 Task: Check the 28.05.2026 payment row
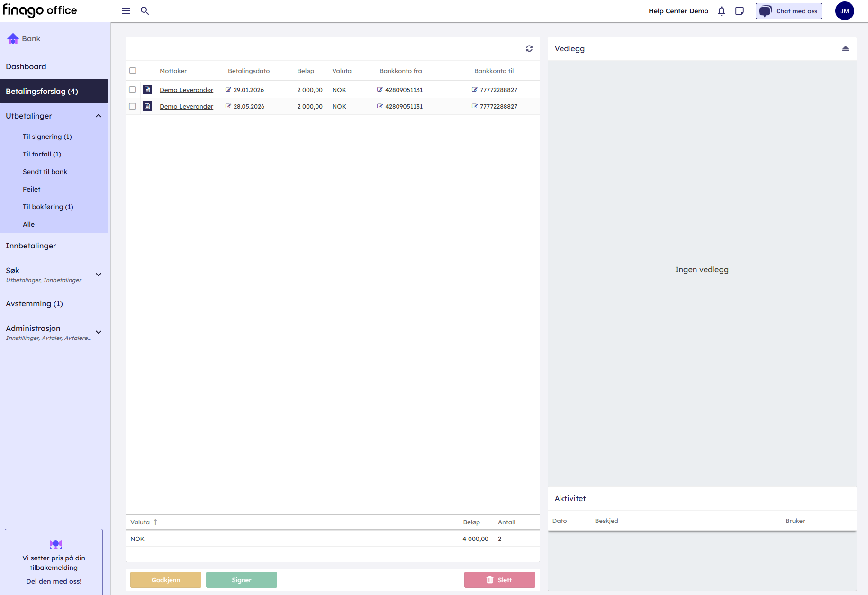133,106
